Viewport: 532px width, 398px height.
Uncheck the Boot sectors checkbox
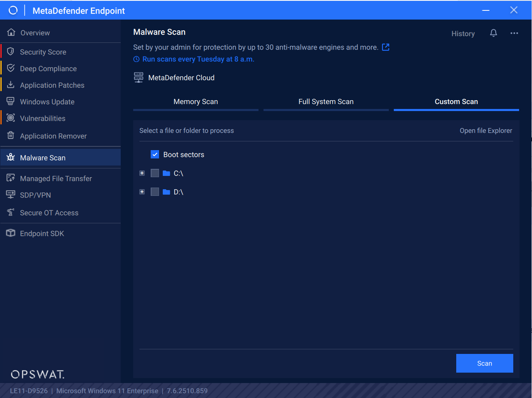coord(155,155)
